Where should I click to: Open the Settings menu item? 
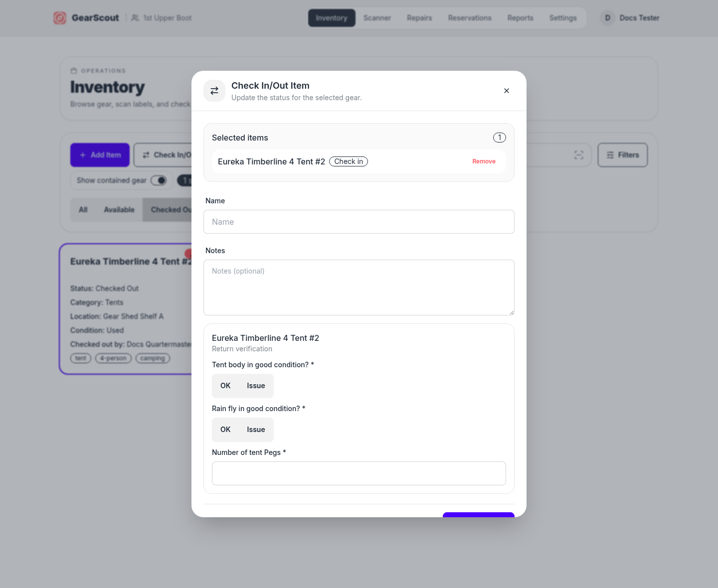click(x=563, y=18)
